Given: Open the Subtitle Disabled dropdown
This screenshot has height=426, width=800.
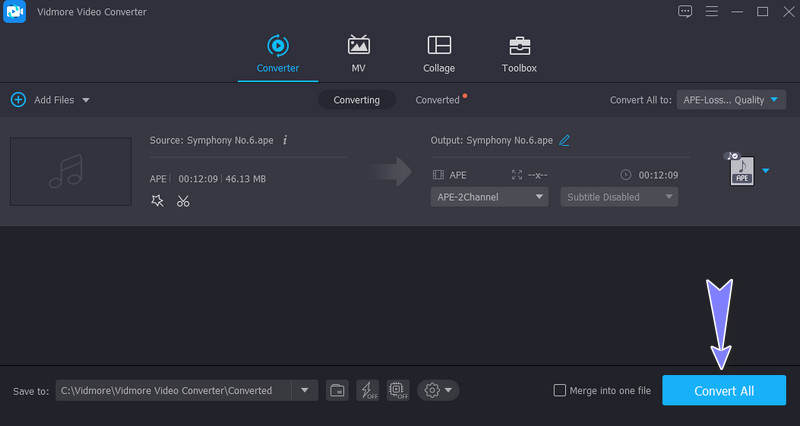Looking at the screenshot, I should tap(618, 197).
